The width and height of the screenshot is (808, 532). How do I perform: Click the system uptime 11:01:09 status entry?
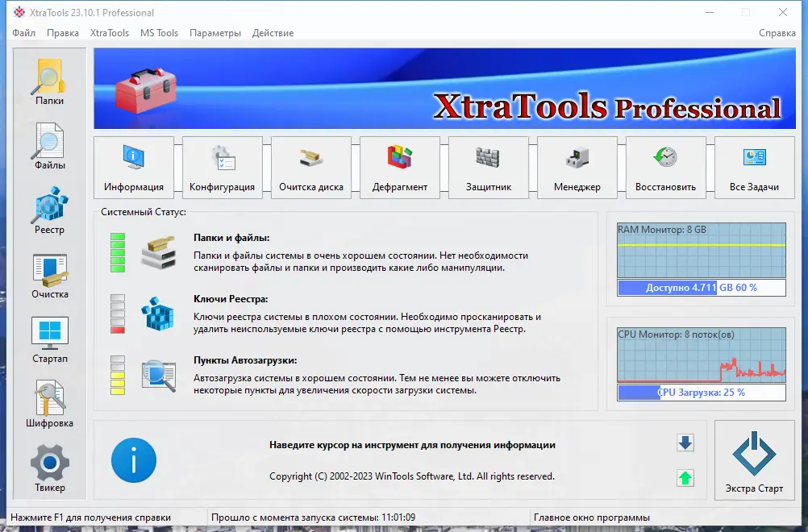[314, 517]
